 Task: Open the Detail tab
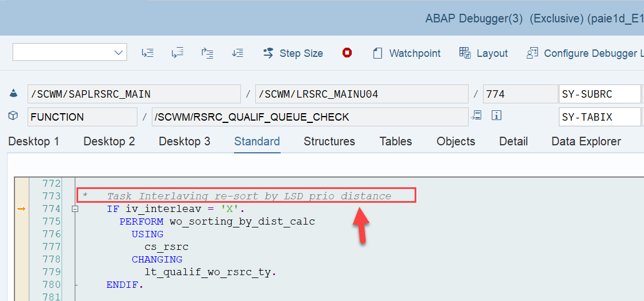(513, 141)
